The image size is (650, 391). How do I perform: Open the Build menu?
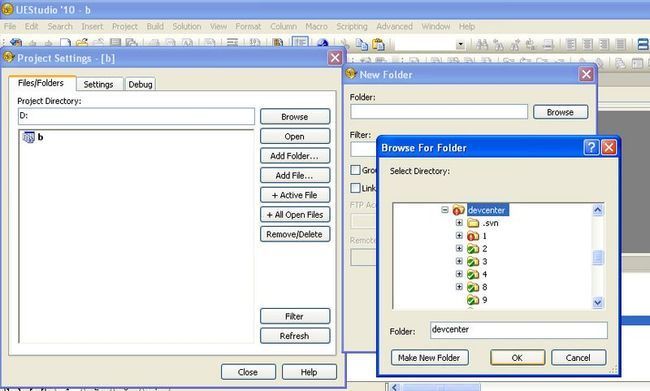[x=155, y=27]
